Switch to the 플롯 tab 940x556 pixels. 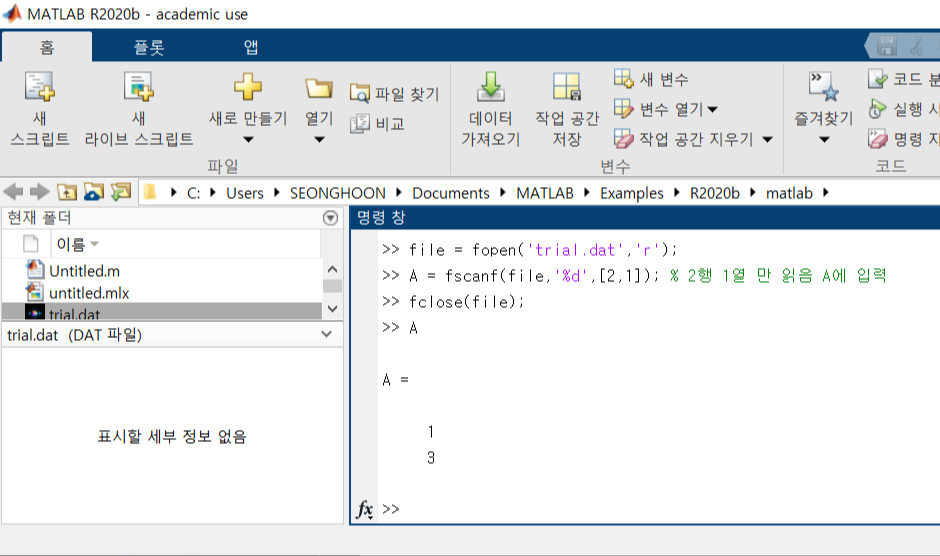click(x=149, y=47)
